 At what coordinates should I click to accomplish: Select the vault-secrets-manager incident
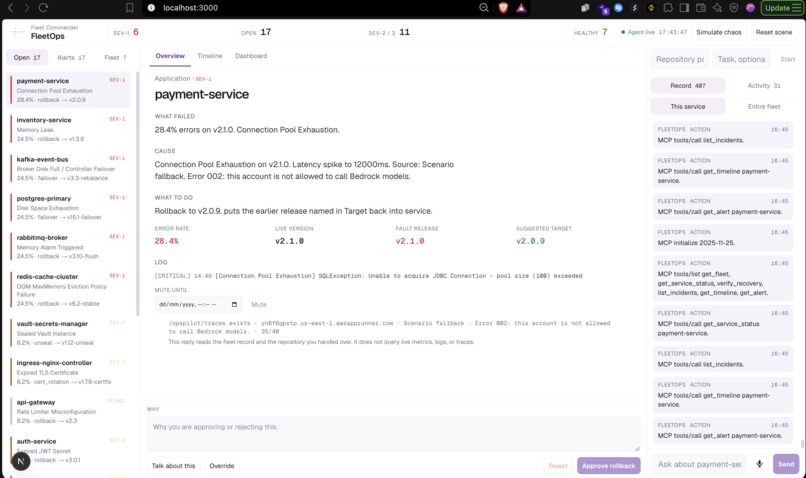[x=69, y=333]
